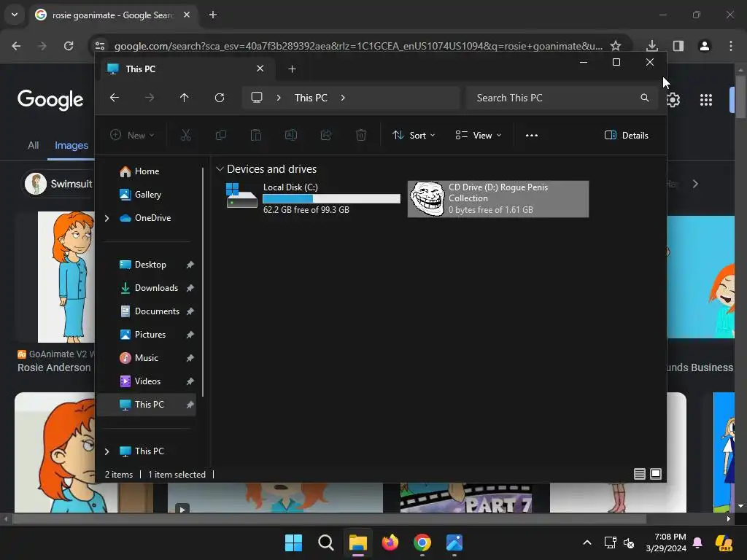The image size is (747, 560).
Task: Open the New dropdown menu
Action: (132, 135)
